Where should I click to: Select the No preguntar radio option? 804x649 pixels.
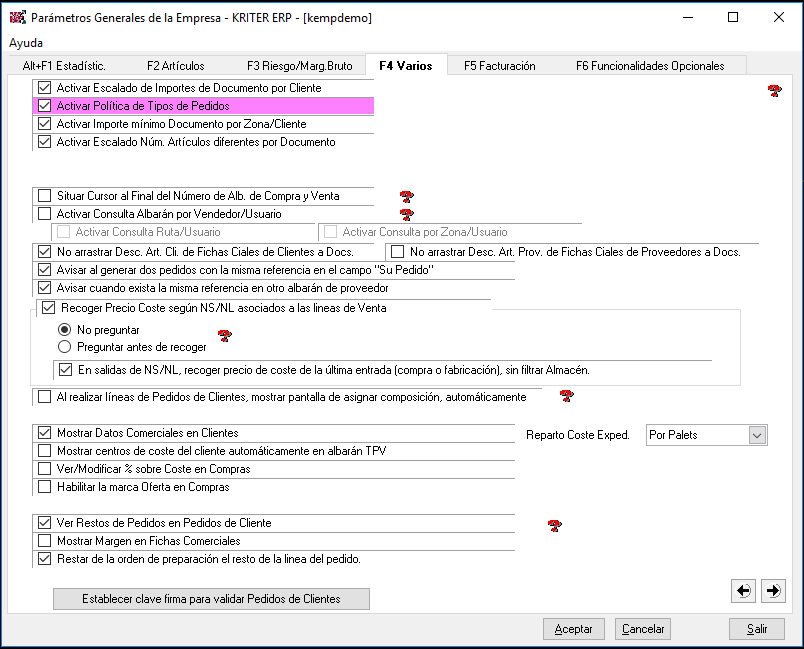coord(64,330)
